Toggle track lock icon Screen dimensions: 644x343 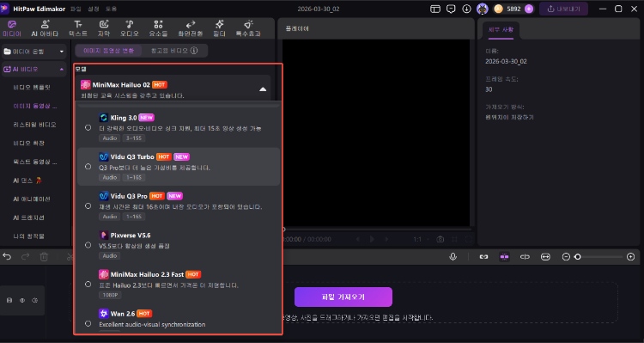click(9, 300)
